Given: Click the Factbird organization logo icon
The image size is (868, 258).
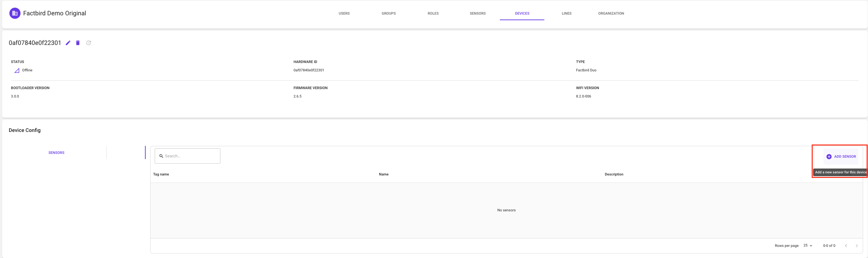Looking at the screenshot, I should (x=15, y=13).
